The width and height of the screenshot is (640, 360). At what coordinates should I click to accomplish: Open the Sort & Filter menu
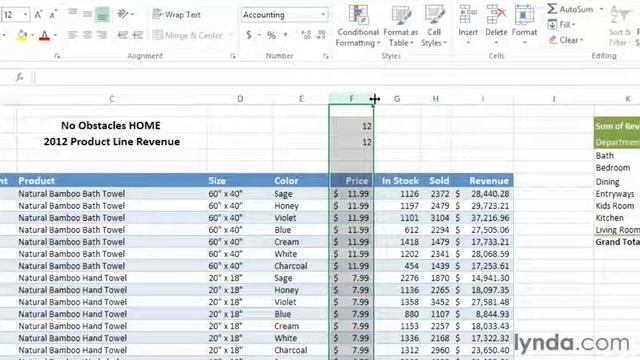621,25
